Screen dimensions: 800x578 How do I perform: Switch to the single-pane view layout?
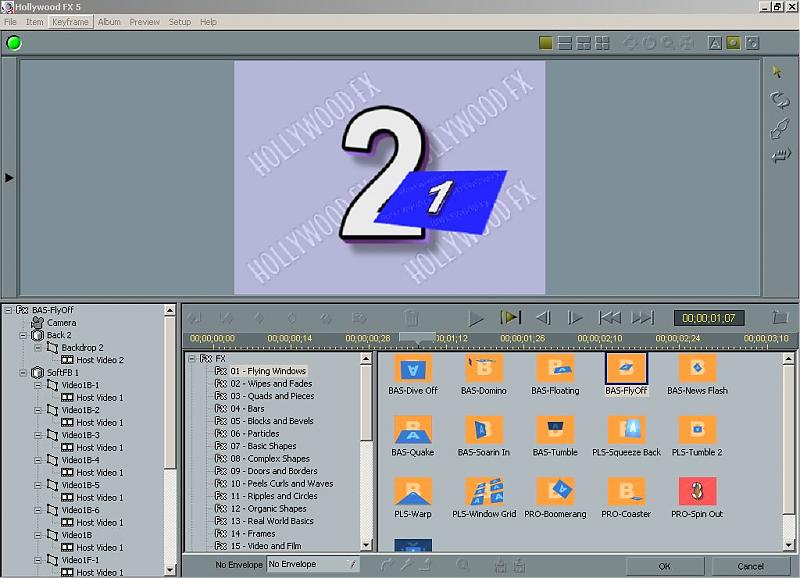(x=545, y=43)
